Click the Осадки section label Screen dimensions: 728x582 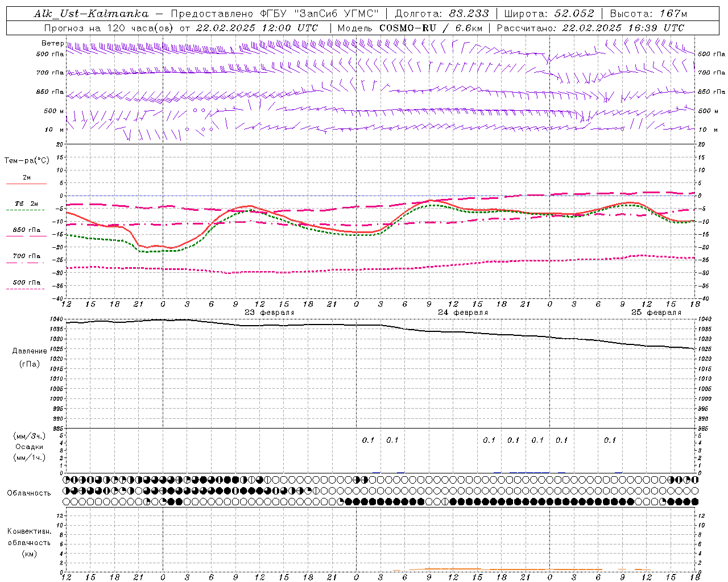pyautogui.click(x=30, y=447)
